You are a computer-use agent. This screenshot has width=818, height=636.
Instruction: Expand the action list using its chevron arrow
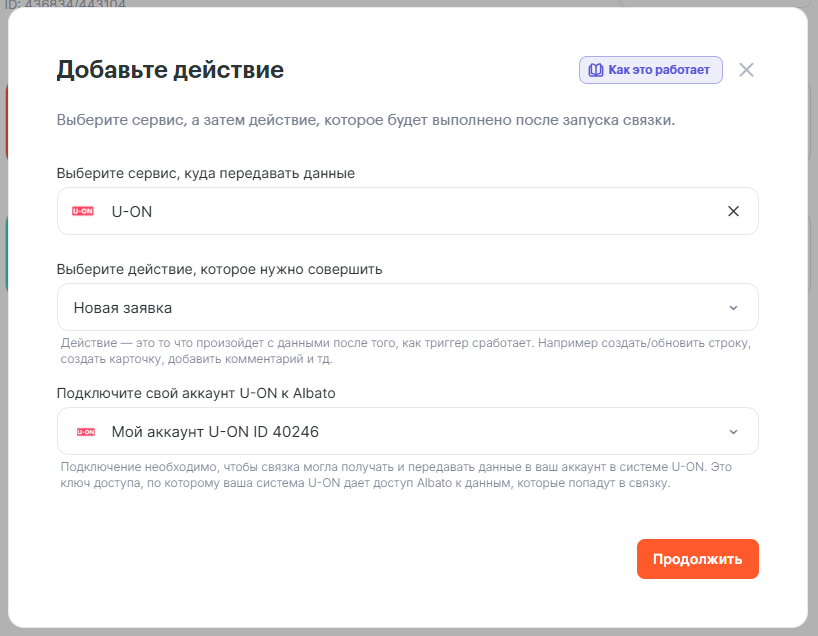(733, 308)
